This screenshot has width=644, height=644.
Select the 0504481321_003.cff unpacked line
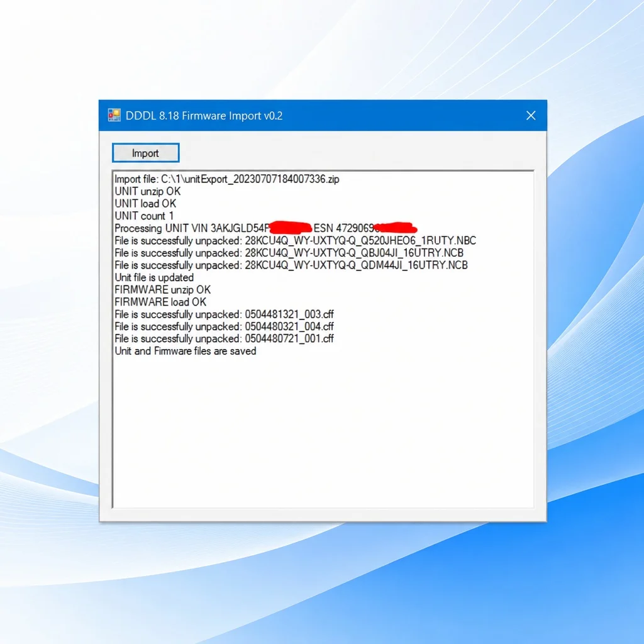(x=224, y=314)
